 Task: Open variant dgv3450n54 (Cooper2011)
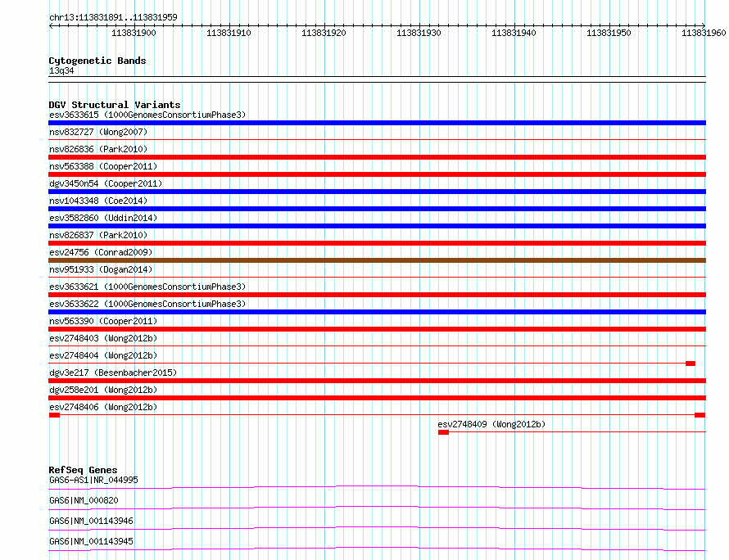click(x=106, y=183)
